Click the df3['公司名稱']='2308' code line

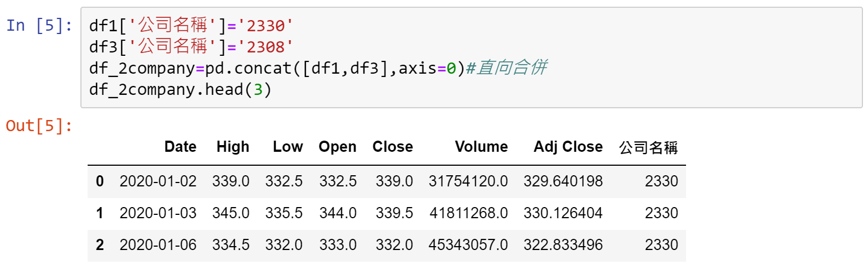point(191,46)
